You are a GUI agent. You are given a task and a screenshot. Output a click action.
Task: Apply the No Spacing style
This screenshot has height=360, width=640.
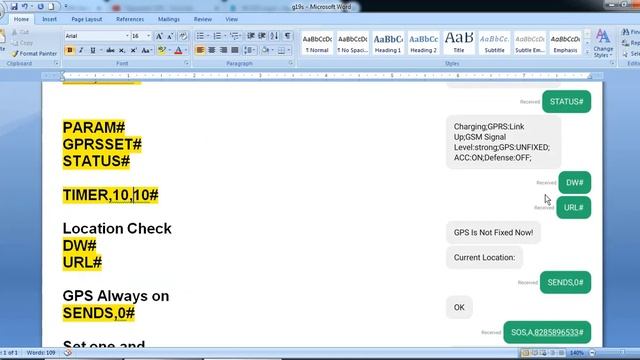click(x=353, y=43)
